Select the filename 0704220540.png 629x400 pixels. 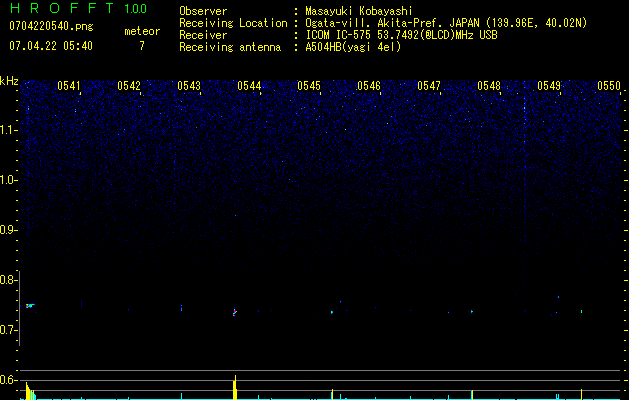pyautogui.click(x=51, y=27)
